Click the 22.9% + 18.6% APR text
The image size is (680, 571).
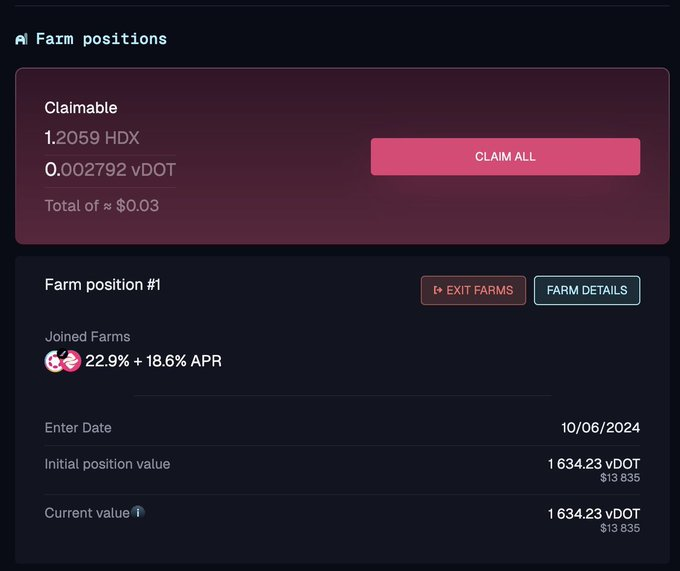click(154, 361)
